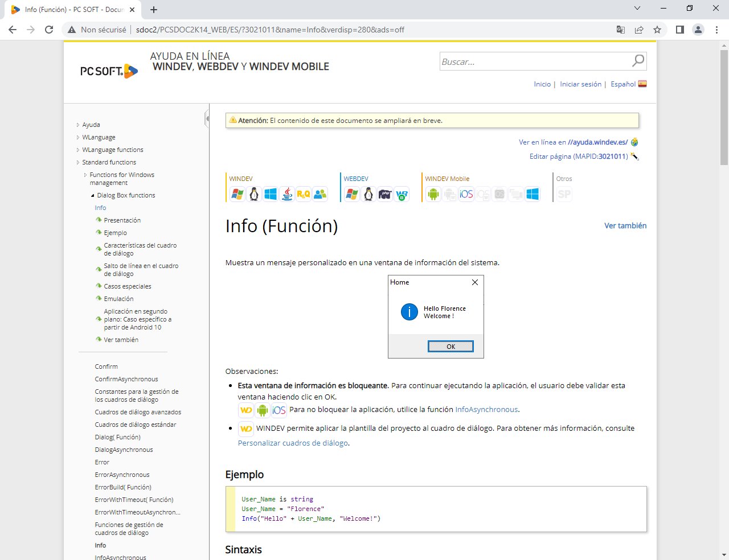Screen dimensions: 729x560
Task: Open Características del cuadro de diálogo section
Action: coord(140,249)
